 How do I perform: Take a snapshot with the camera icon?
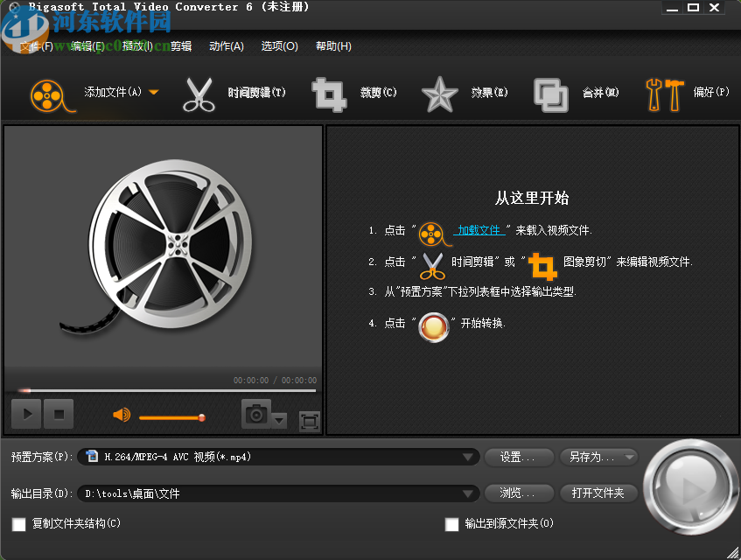click(255, 413)
